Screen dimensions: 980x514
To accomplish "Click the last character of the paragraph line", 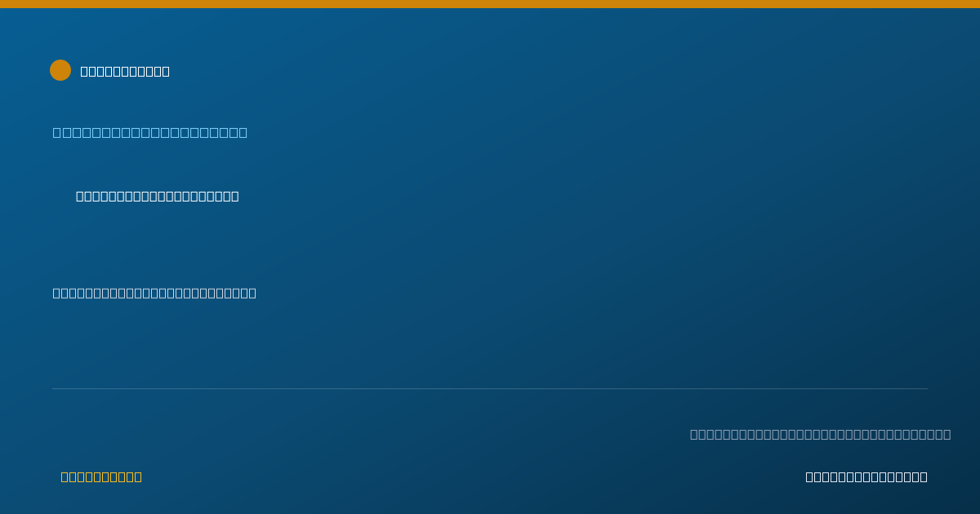I will [x=252, y=293].
